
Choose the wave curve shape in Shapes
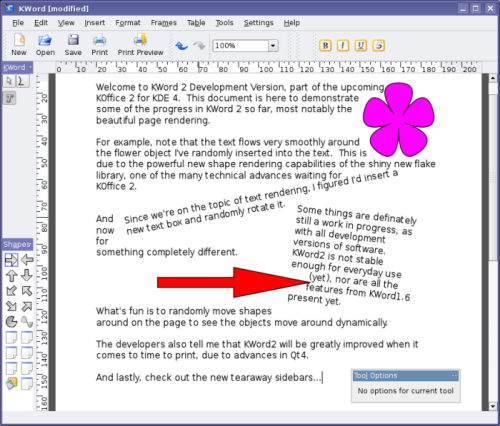(27, 322)
